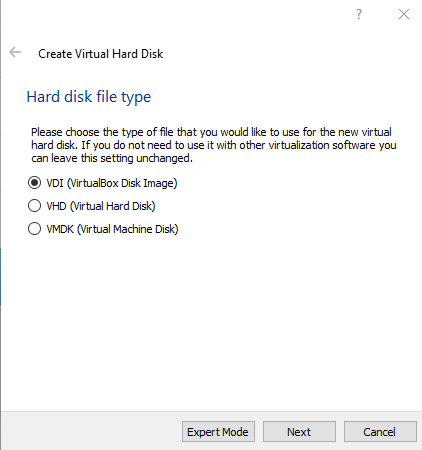Click the Create Virtual Hard Disk title text
Image resolution: width=422 pixels, height=450 pixels.
101,54
